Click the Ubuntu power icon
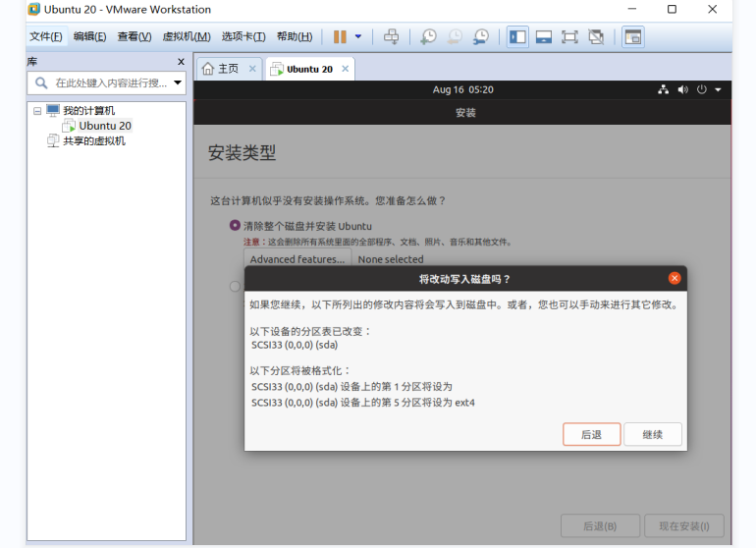The height and width of the screenshot is (548, 756). point(702,89)
